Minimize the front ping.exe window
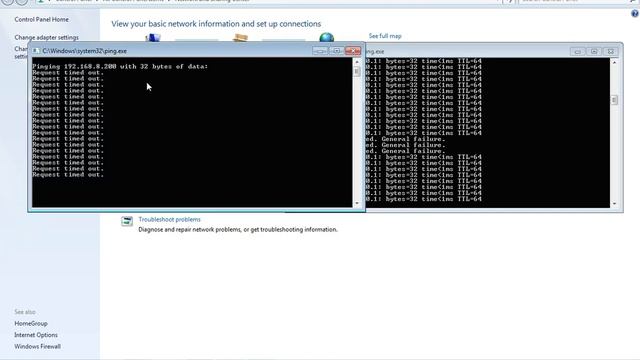Viewport: 640px width, 360px height. (x=320, y=51)
